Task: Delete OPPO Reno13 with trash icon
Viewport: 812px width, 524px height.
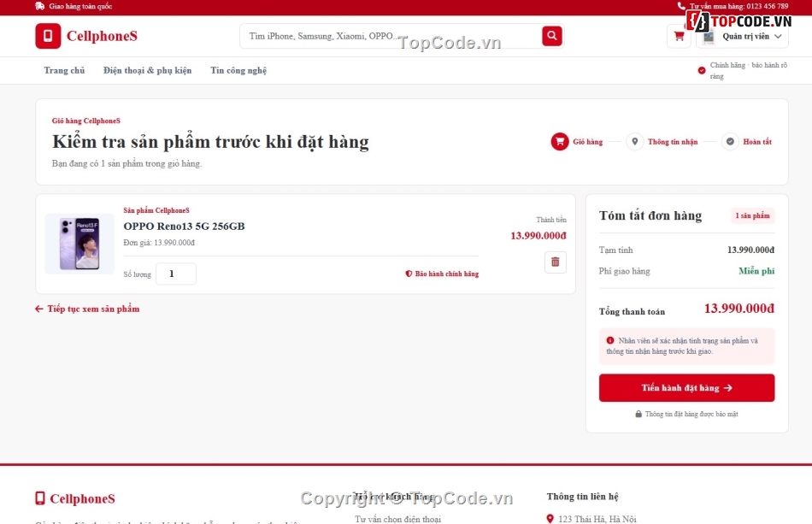Action: coord(555,262)
